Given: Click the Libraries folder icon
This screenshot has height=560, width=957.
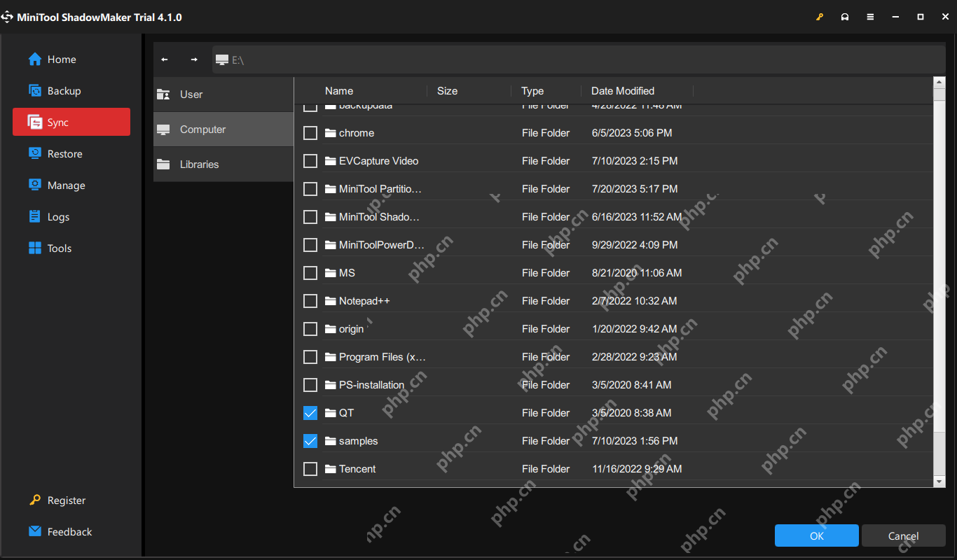Looking at the screenshot, I should click(x=163, y=164).
